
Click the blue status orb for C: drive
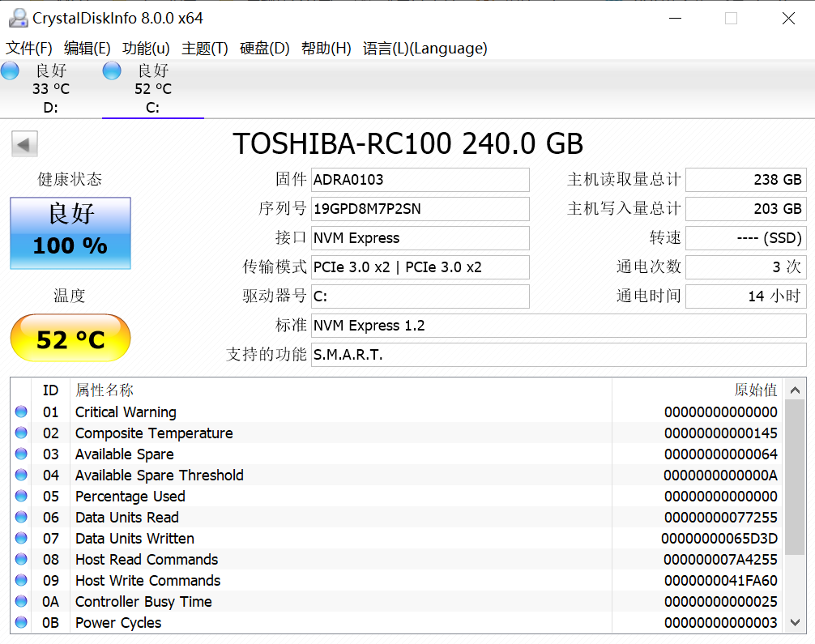click(x=112, y=70)
